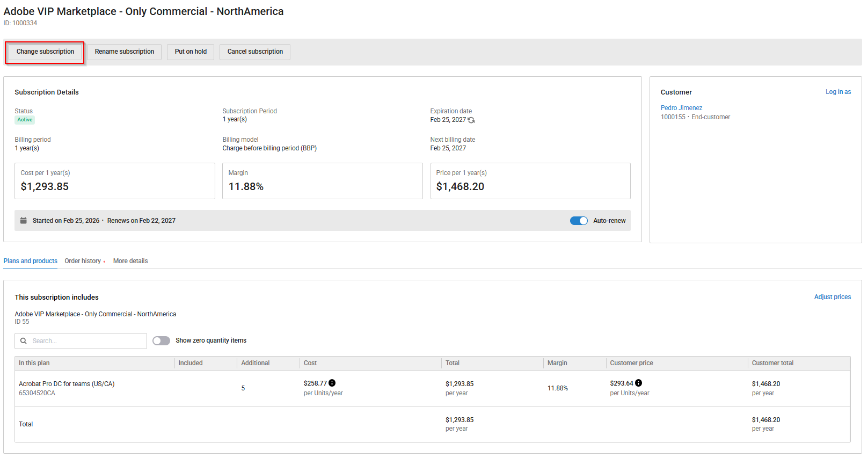868x457 pixels.
Task: Click the calendar icon before Started on
Action: [24, 221]
